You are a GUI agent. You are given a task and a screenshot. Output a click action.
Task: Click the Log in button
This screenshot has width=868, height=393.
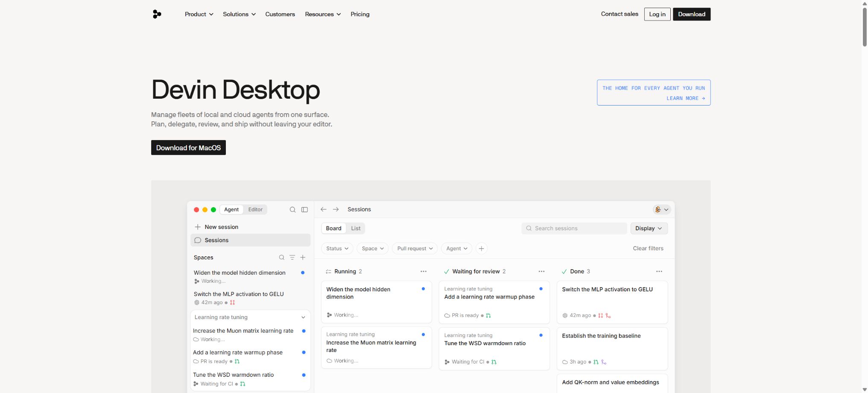[x=657, y=14]
